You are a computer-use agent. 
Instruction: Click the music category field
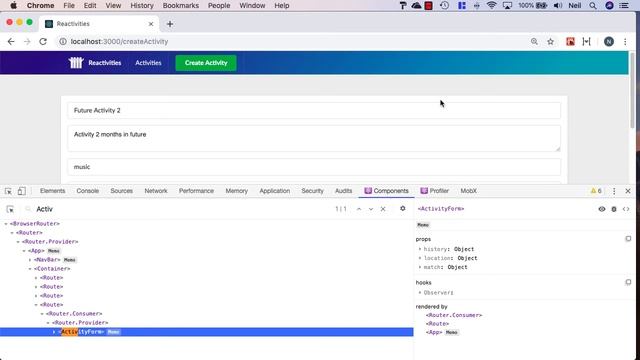click(314, 167)
